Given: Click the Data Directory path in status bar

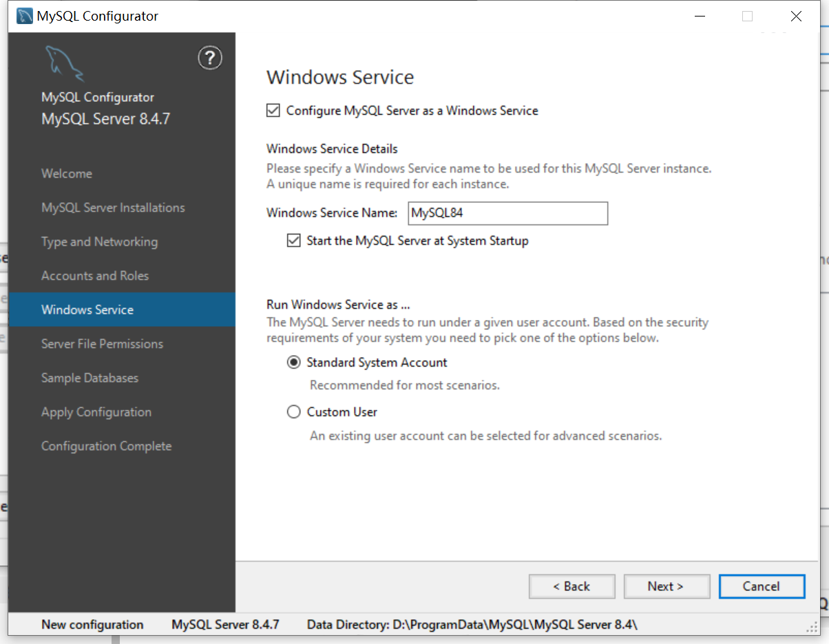Looking at the screenshot, I should click(472, 625).
